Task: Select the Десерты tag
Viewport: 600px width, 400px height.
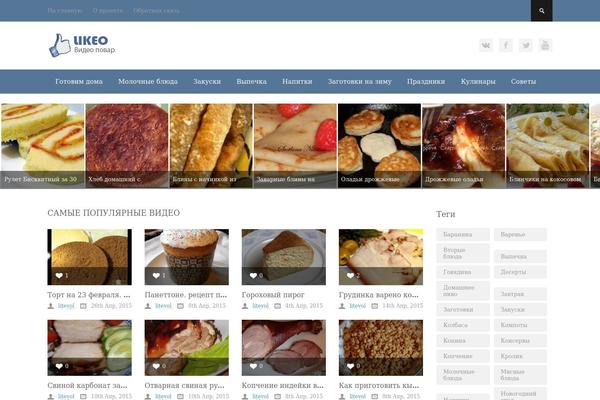Action: click(x=520, y=272)
